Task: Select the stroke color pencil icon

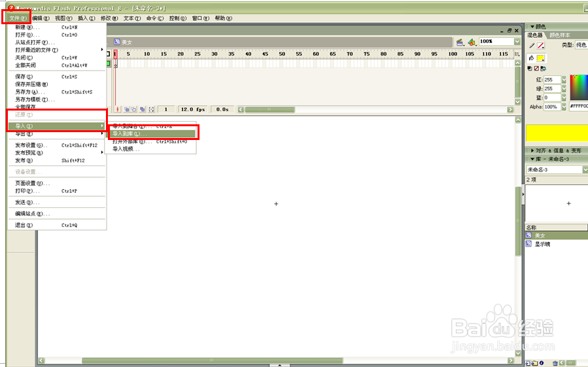Action: pos(531,45)
